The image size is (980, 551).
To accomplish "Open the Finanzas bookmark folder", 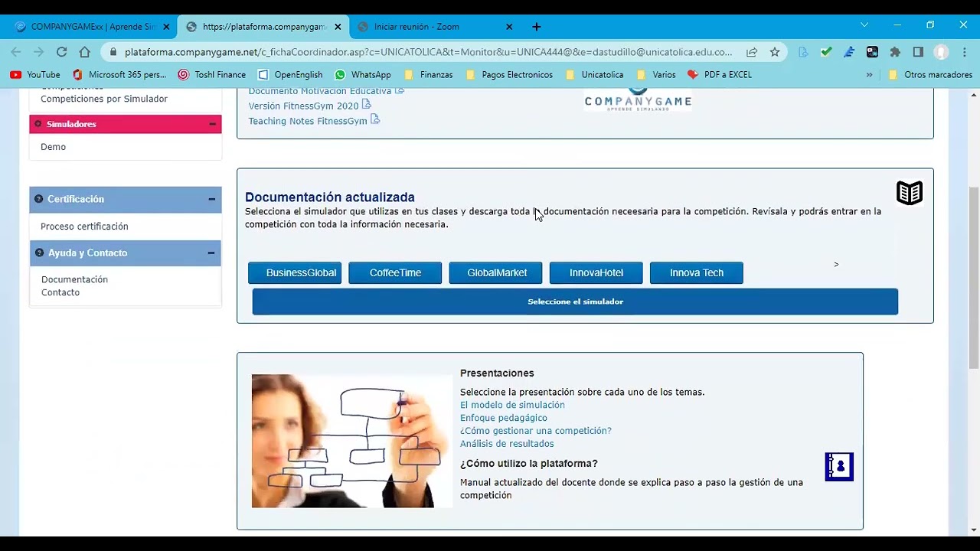I will pos(428,75).
